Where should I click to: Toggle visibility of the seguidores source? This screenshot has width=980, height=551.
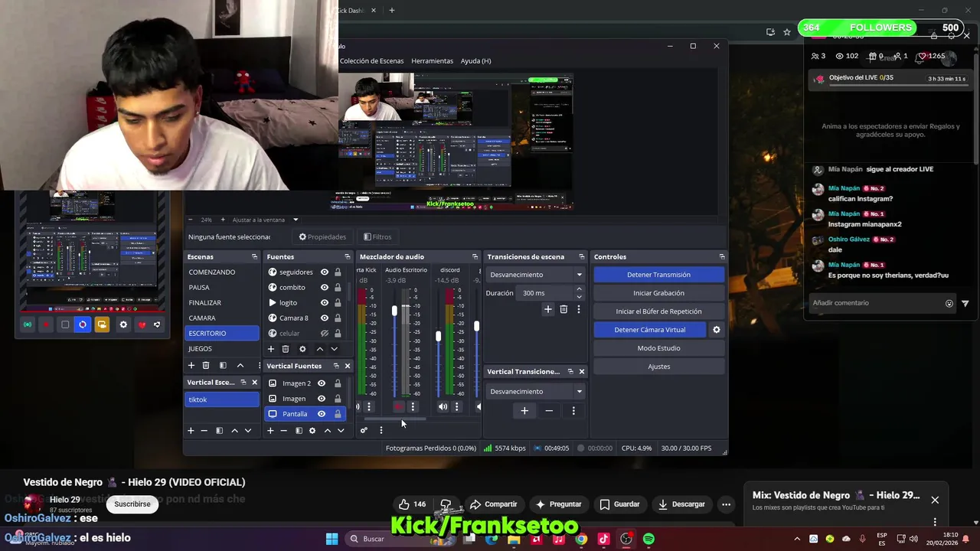pyautogui.click(x=325, y=272)
